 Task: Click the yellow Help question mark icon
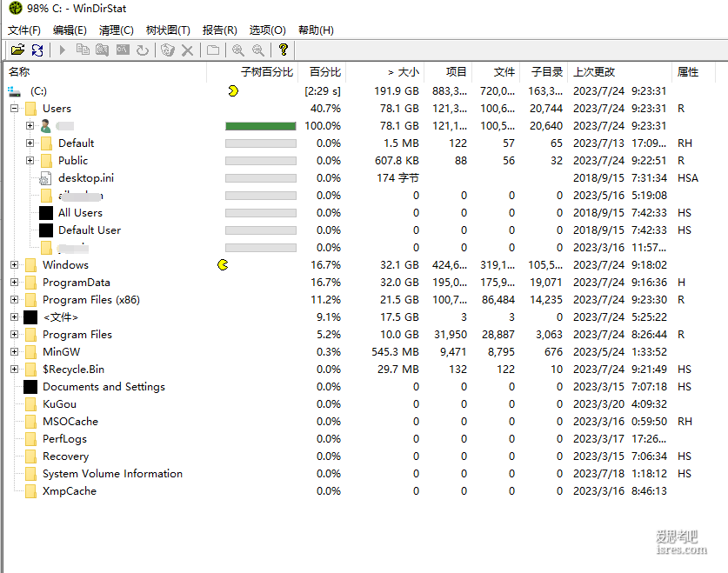pos(284,50)
